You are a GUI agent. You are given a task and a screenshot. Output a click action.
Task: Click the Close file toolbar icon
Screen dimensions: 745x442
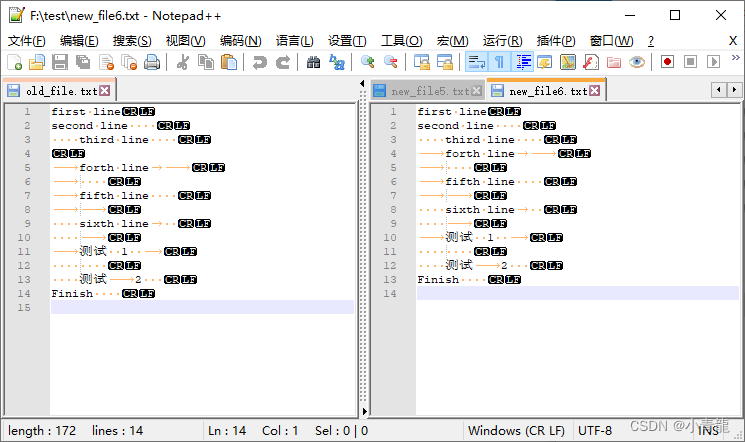(x=106, y=62)
